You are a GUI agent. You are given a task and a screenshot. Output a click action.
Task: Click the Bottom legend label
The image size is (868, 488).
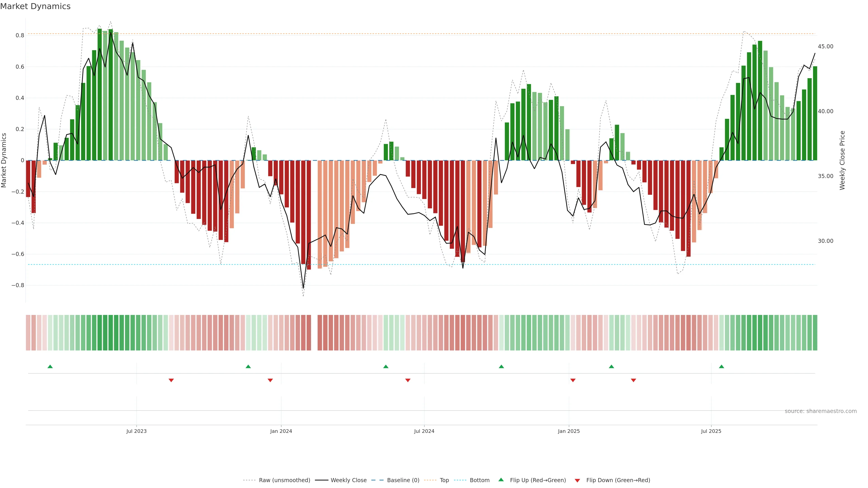click(479, 480)
